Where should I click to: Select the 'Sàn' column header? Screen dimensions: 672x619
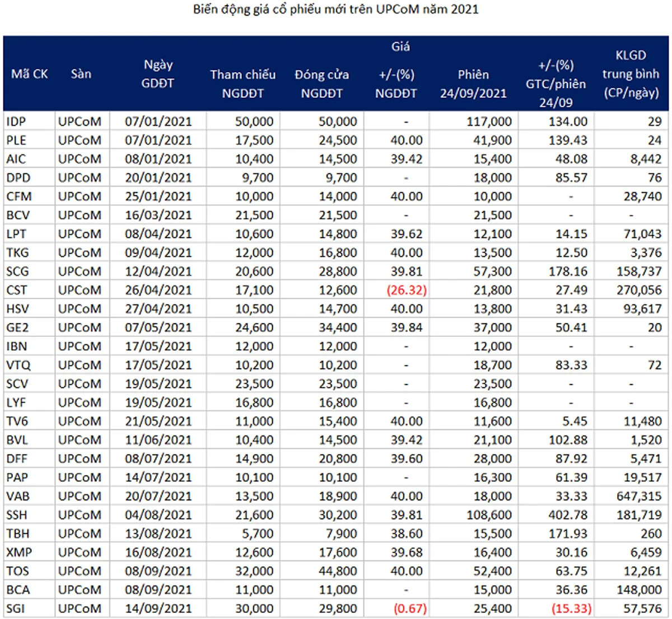pyautogui.click(x=81, y=74)
